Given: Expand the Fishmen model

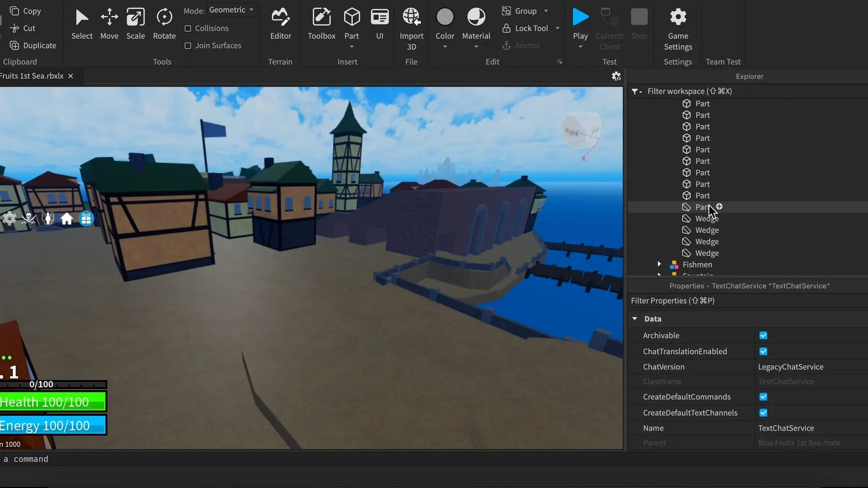Looking at the screenshot, I should 660,264.
